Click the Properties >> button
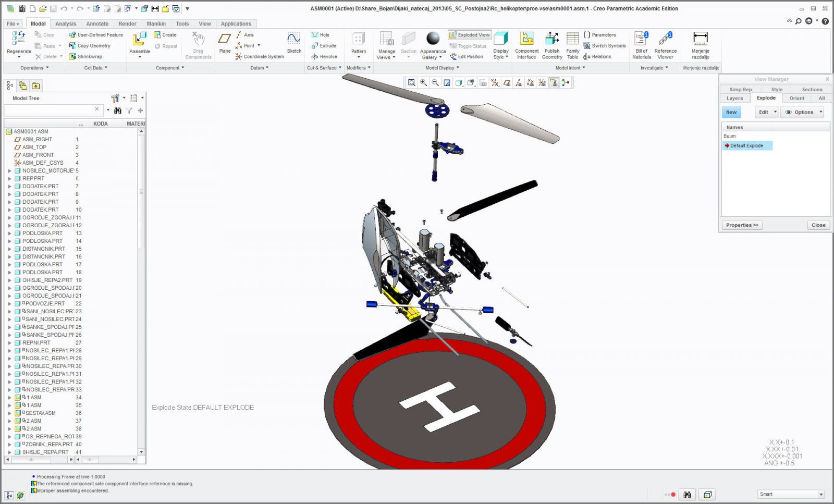834x504 pixels. [x=742, y=225]
